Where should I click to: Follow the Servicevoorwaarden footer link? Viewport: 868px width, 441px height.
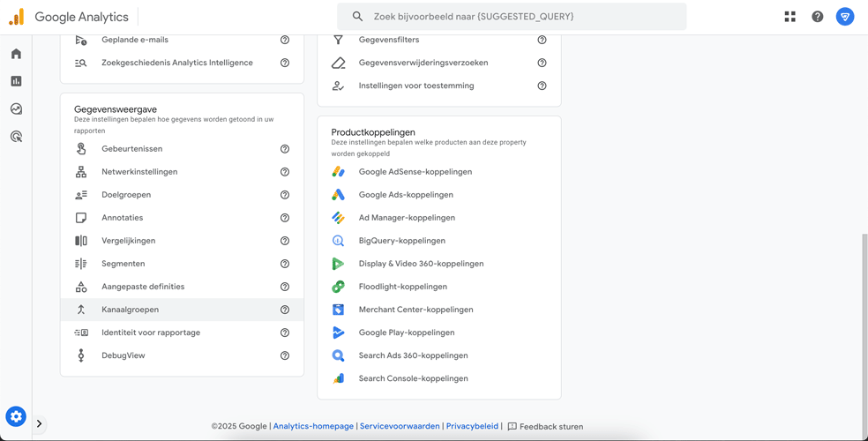[x=400, y=427]
